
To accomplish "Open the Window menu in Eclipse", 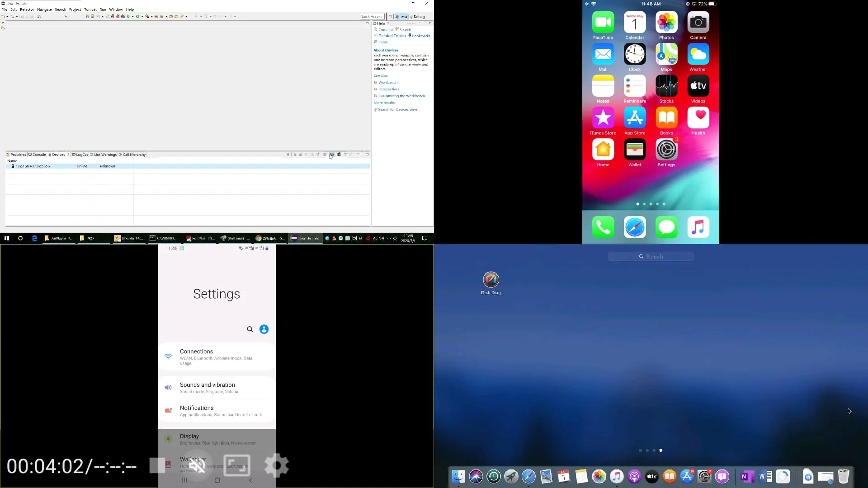I will point(116,9).
